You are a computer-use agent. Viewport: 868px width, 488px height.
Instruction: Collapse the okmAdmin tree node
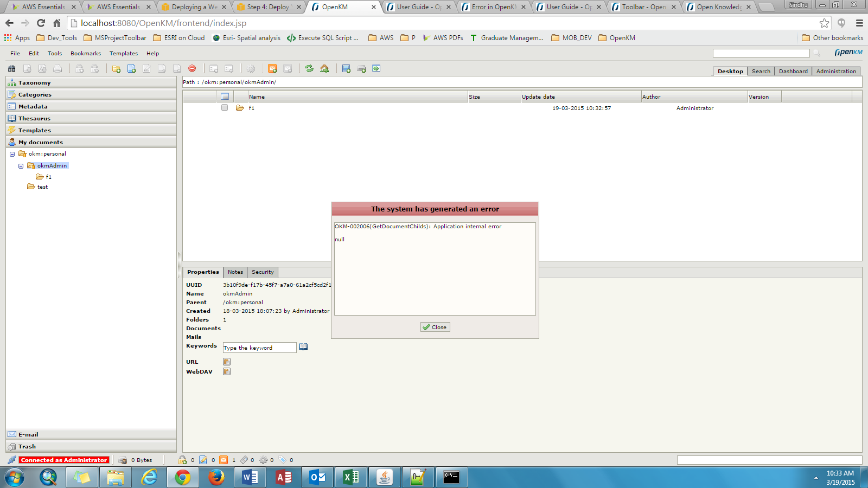(21, 166)
